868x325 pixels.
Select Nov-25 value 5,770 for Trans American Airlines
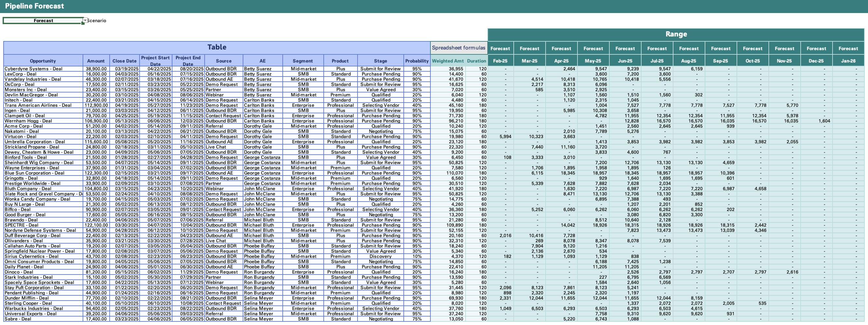784,105
